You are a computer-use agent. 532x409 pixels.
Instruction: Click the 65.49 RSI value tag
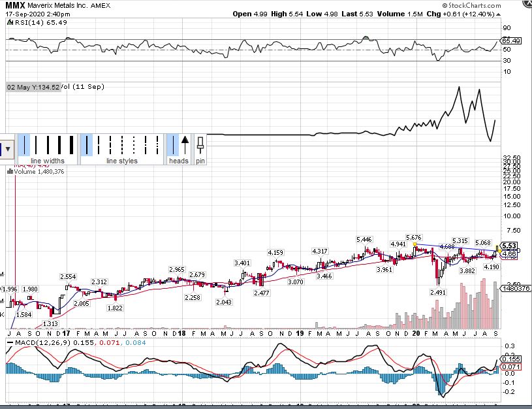point(511,41)
